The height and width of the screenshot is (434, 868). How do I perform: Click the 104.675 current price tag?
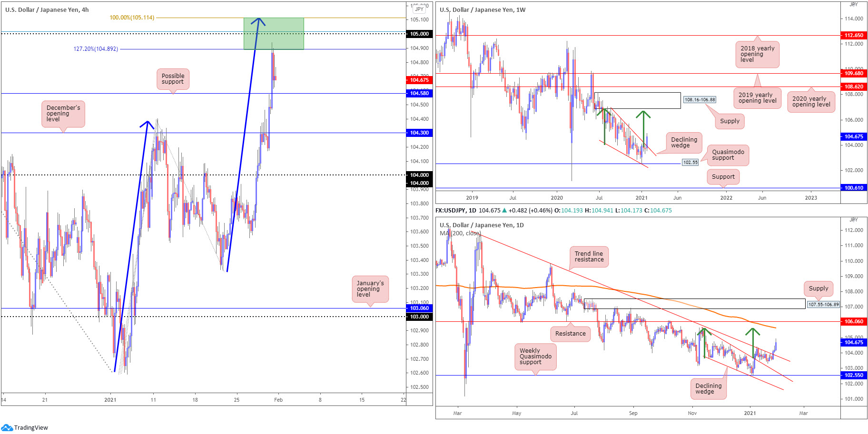pyautogui.click(x=419, y=80)
